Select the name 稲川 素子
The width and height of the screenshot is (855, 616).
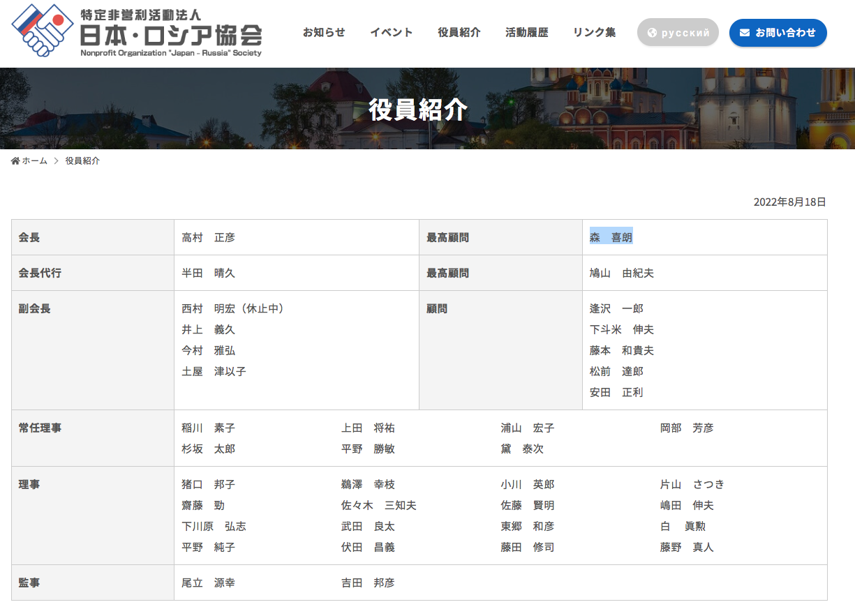click(x=209, y=428)
